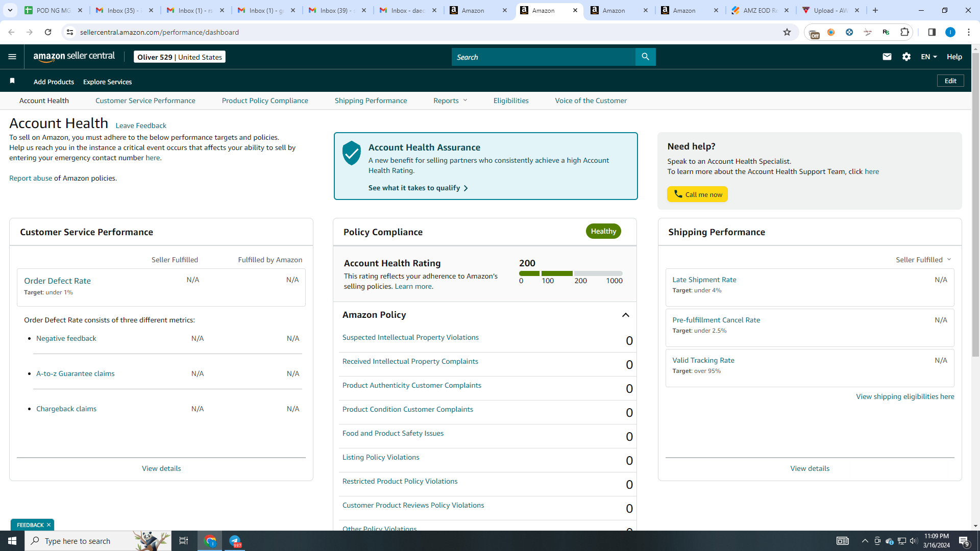This screenshot has height=551, width=980.
Task: Open a new browser tab
Action: point(875,10)
